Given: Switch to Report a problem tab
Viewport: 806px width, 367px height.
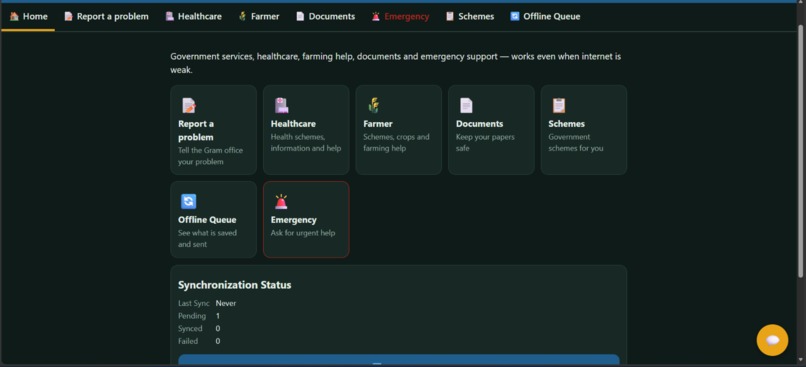Looking at the screenshot, I should (106, 16).
